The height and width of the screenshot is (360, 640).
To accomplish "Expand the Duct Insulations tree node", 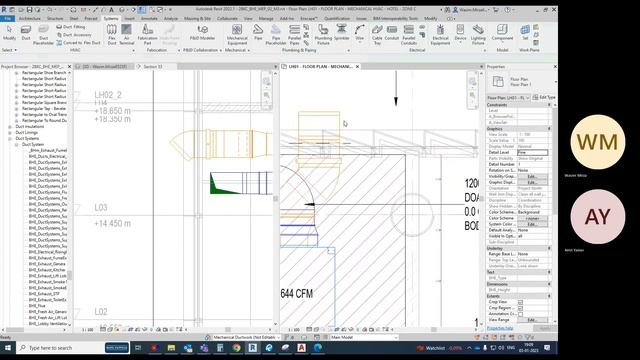I will pyautogui.click(x=10, y=127).
